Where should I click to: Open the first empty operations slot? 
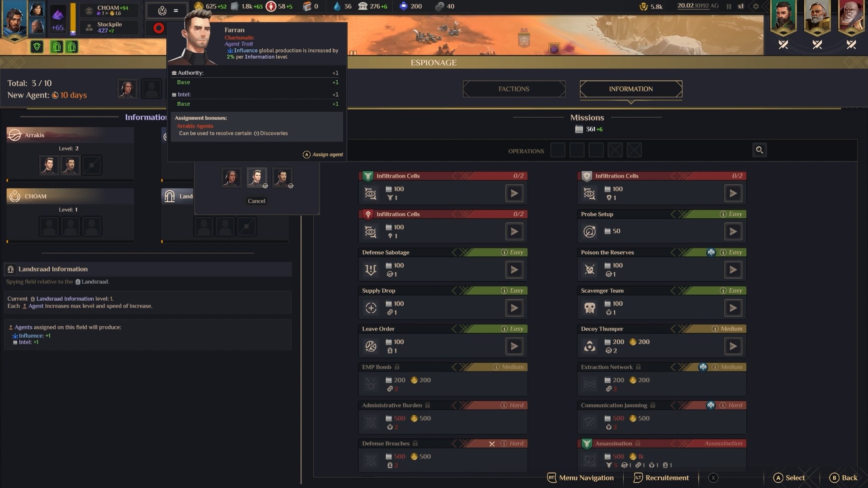point(558,150)
